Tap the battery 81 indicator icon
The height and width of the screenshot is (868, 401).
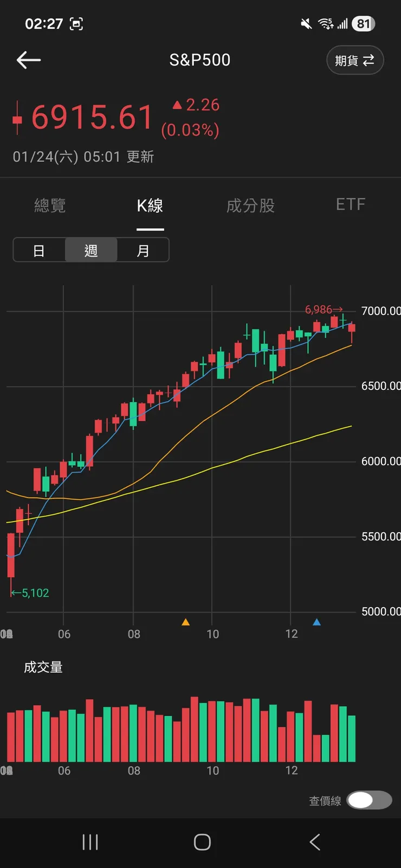(363, 24)
